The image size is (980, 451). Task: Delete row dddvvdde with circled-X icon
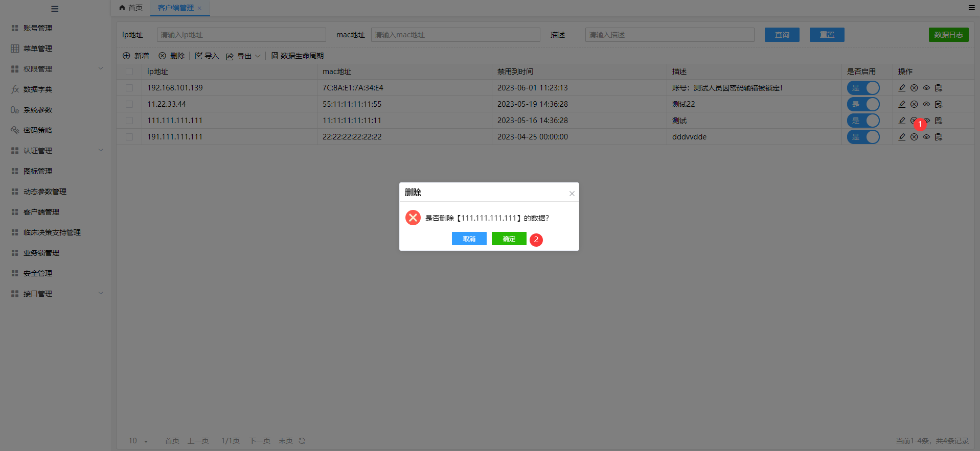point(914,137)
